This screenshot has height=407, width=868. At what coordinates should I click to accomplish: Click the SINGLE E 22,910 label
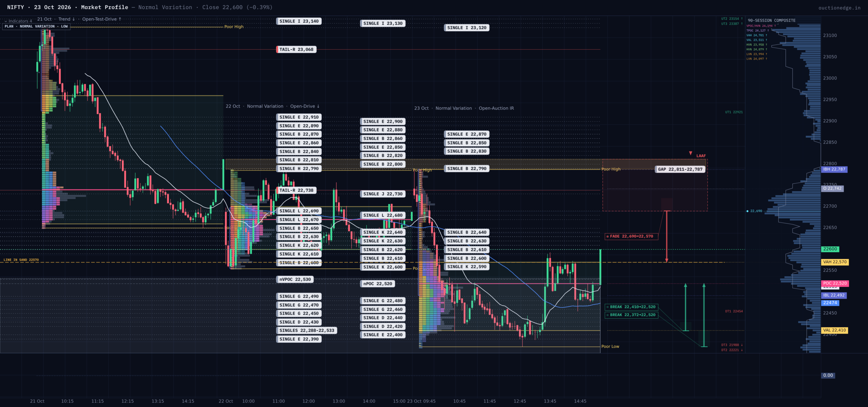click(299, 117)
